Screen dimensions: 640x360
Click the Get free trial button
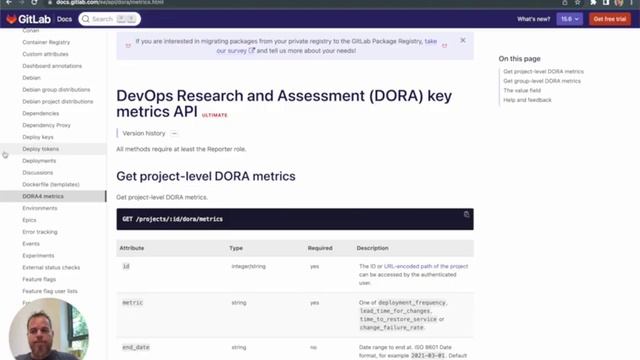tap(610, 19)
